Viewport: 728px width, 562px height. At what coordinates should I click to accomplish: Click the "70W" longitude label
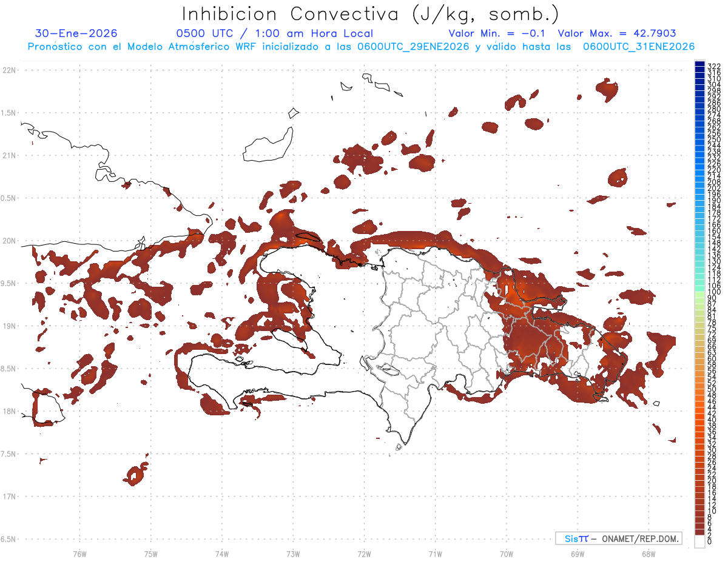click(x=506, y=554)
